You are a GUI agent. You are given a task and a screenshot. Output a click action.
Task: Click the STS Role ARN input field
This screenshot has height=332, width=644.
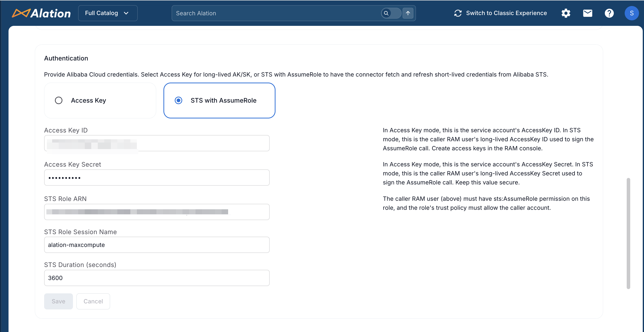(x=157, y=212)
